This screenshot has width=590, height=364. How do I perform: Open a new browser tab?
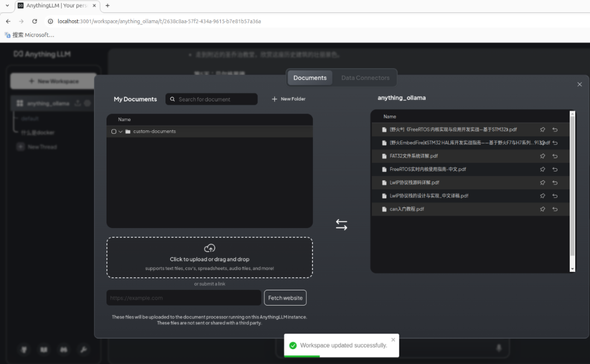click(x=108, y=5)
